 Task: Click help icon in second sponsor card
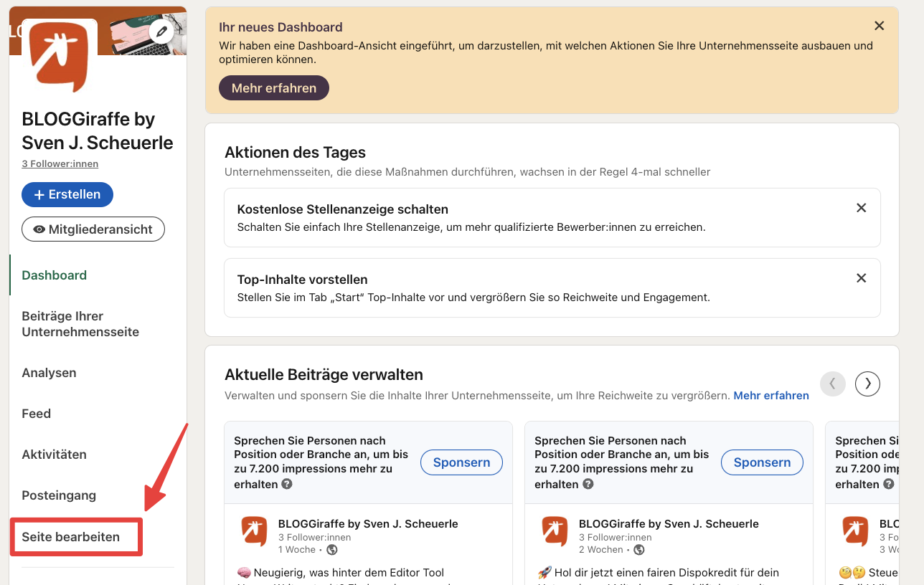point(588,484)
